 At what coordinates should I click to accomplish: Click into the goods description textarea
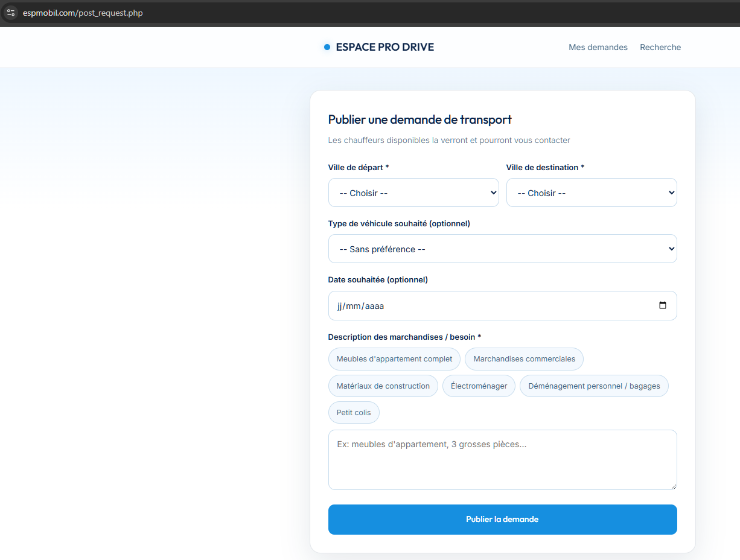click(x=502, y=460)
